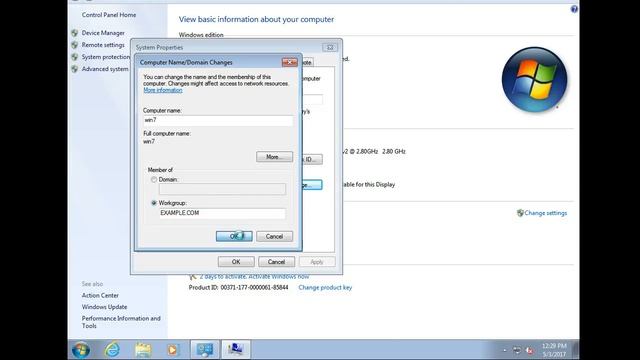Click Cancel in System Properties window
Image resolution: width=640 pixels, height=360 pixels.
pos(276,262)
